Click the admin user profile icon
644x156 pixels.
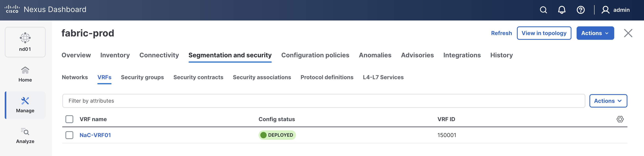tap(605, 10)
